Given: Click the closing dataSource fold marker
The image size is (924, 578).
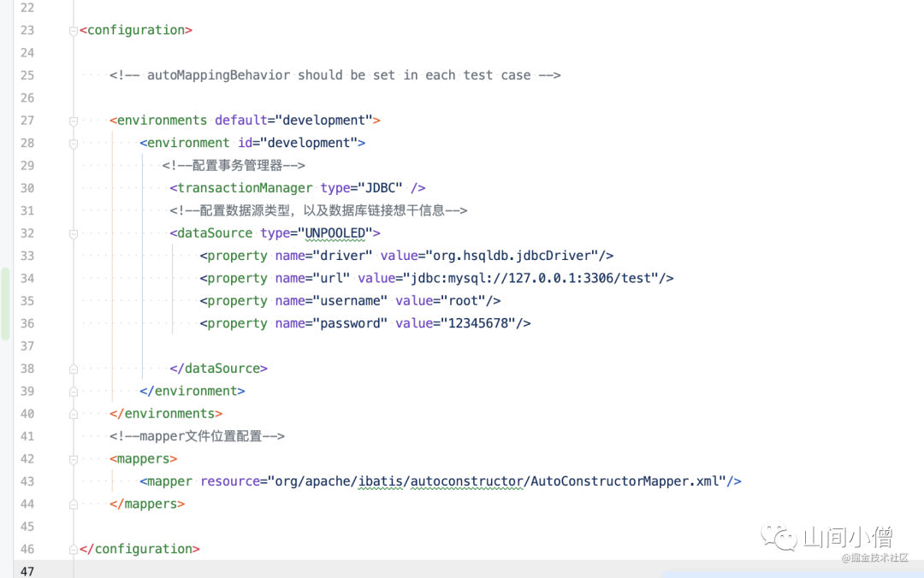Looking at the screenshot, I should [x=73, y=369].
